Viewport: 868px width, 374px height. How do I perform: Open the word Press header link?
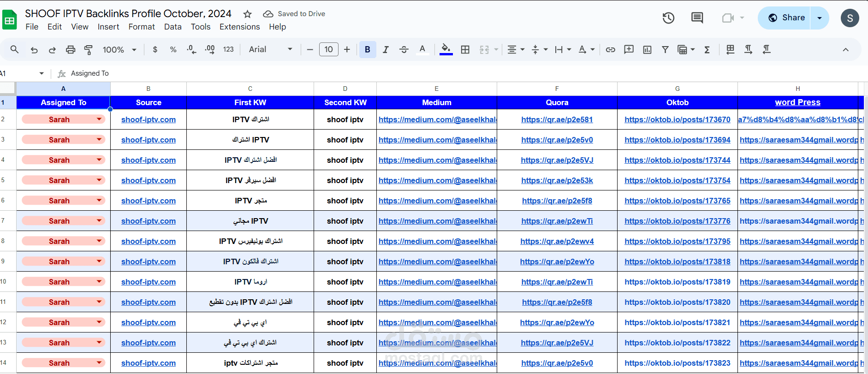click(x=798, y=102)
